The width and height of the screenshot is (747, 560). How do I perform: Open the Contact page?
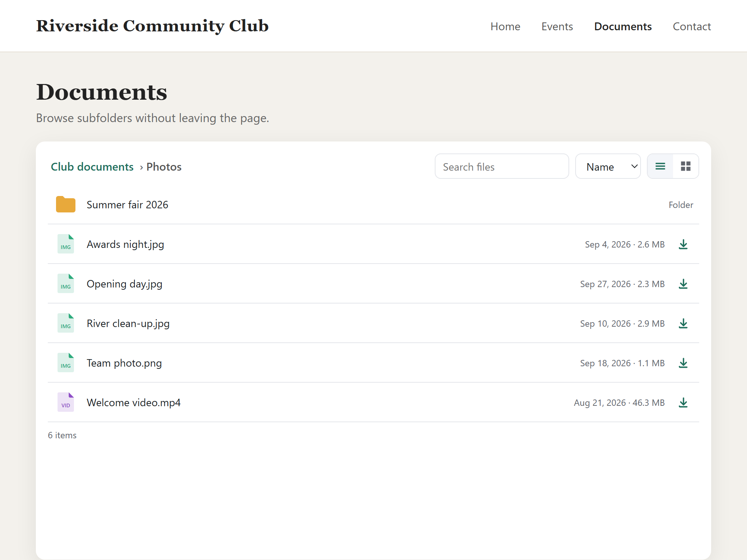[x=692, y=27]
